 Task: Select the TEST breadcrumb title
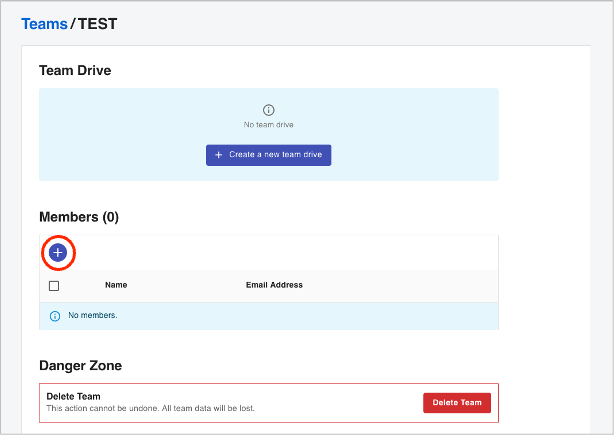[x=97, y=23]
